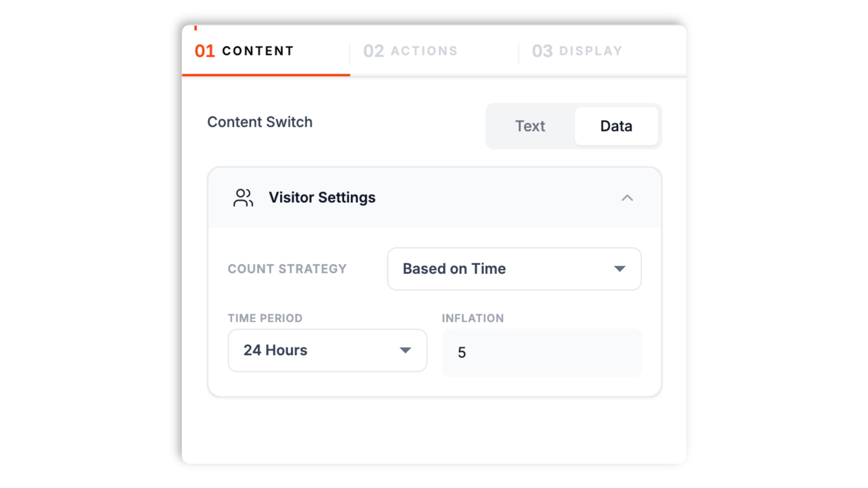Click the Inflation input field
This screenshot has height=488, width=868.
point(541,352)
